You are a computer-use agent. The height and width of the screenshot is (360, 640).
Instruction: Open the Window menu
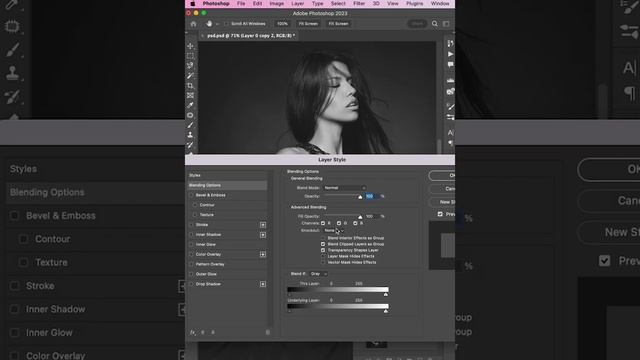click(440, 4)
